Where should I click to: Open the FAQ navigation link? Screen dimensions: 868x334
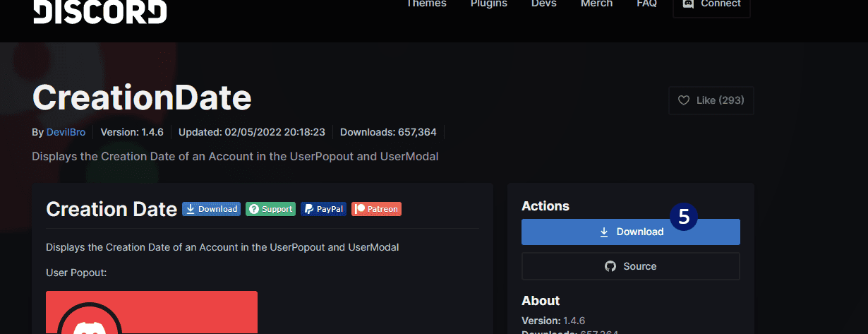pyautogui.click(x=646, y=4)
